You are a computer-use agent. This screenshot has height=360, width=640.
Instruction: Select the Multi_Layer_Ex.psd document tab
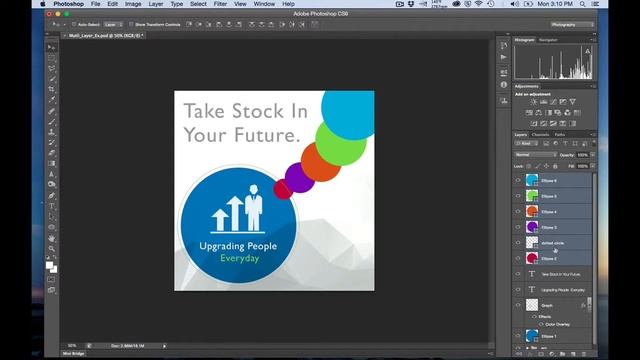[105, 36]
